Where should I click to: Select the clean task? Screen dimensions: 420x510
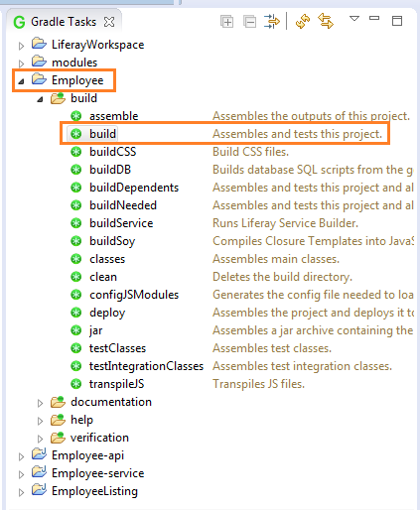point(103,277)
